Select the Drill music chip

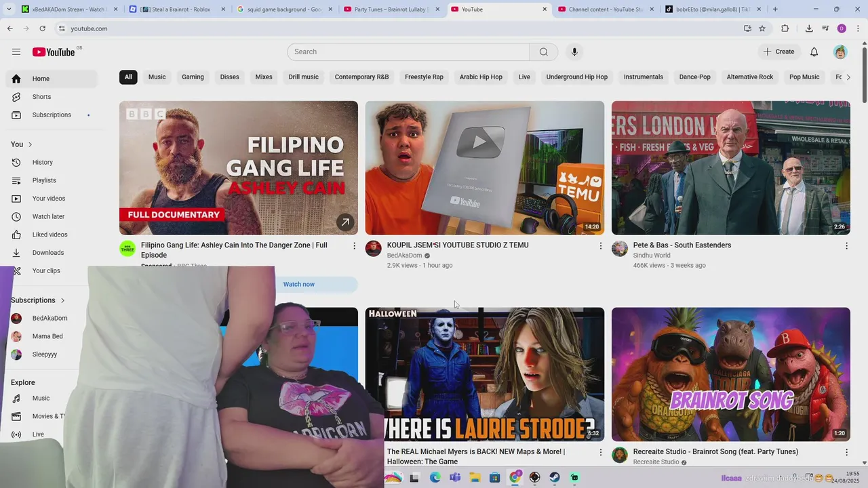click(303, 77)
